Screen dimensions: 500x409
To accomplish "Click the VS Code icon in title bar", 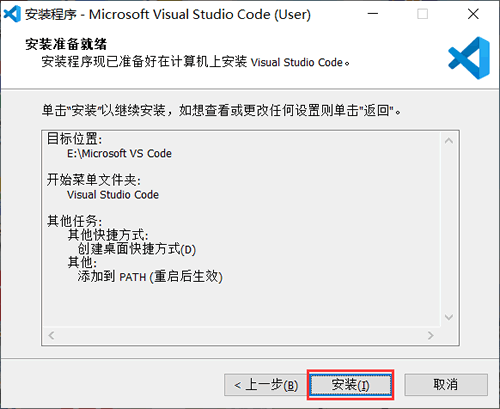I will [12, 14].
